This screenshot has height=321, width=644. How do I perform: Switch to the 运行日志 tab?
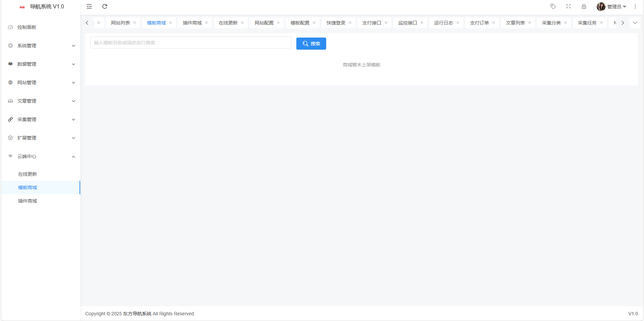click(x=444, y=22)
